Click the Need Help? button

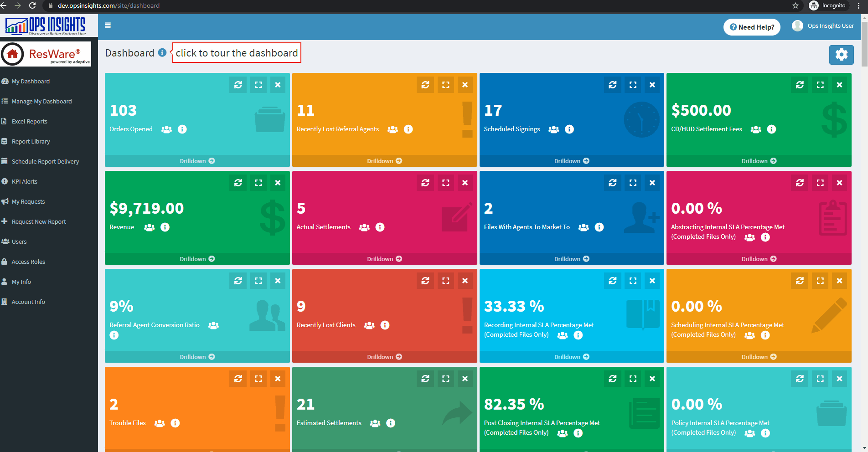pyautogui.click(x=752, y=27)
